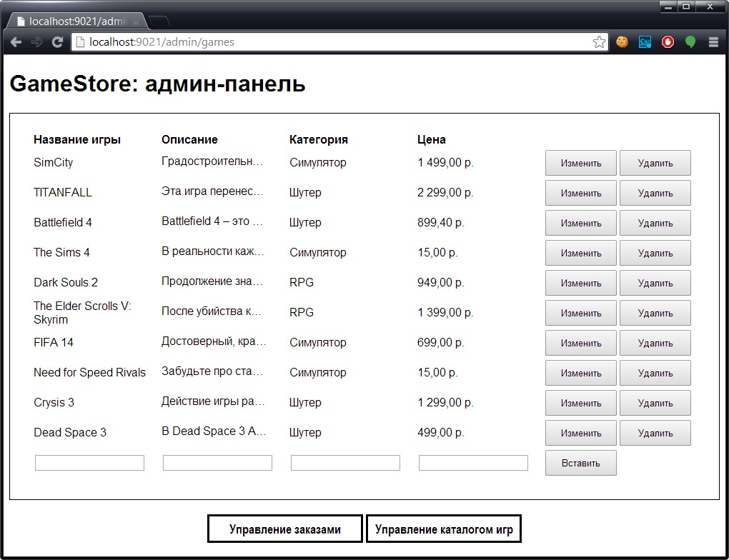Bookmark the page with the star icon
Screen dimensions: 729x560
tap(600, 42)
